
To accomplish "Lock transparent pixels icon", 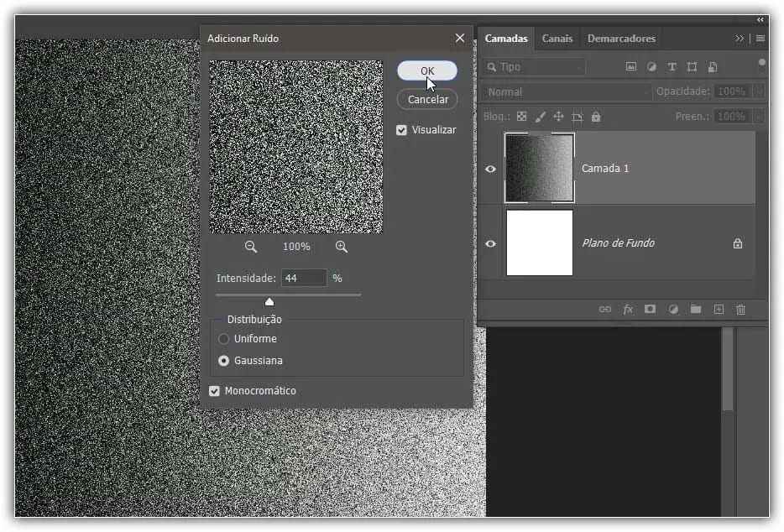I will coord(521,117).
